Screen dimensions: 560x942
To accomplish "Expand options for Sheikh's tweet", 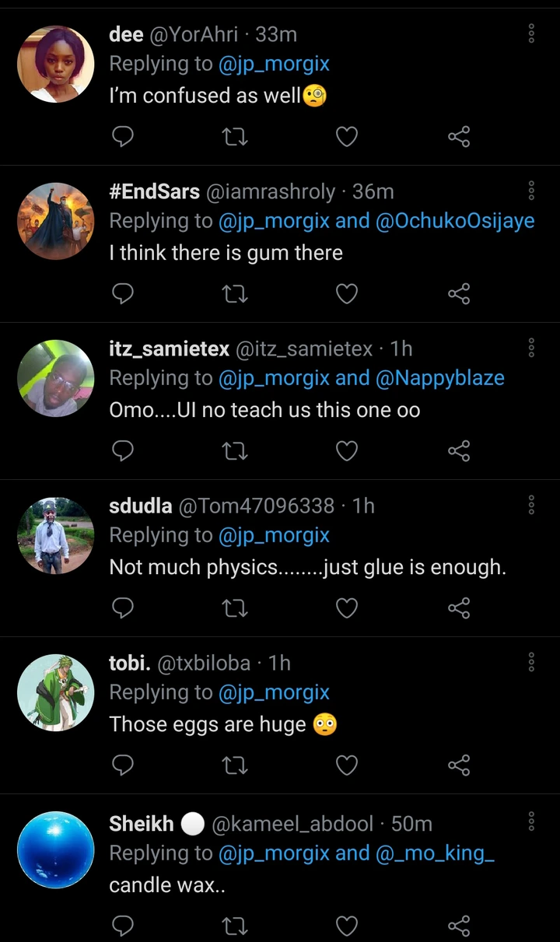I will pyautogui.click(x=531, y=821).
